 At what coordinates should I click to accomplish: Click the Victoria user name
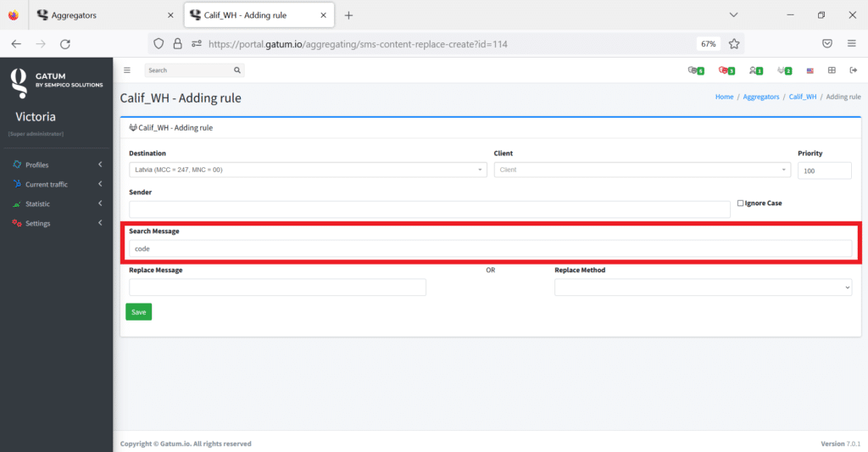36,117
